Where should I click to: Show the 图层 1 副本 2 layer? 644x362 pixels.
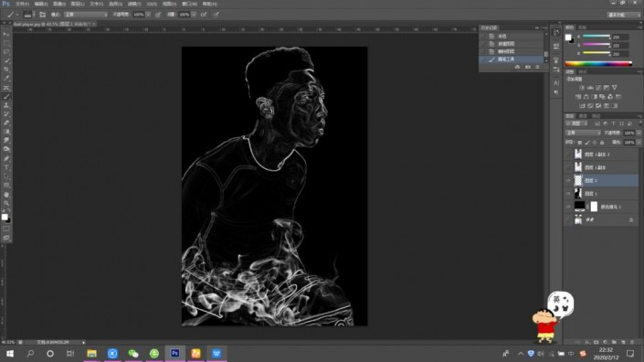pyautogui.click(x=568, y=154)
